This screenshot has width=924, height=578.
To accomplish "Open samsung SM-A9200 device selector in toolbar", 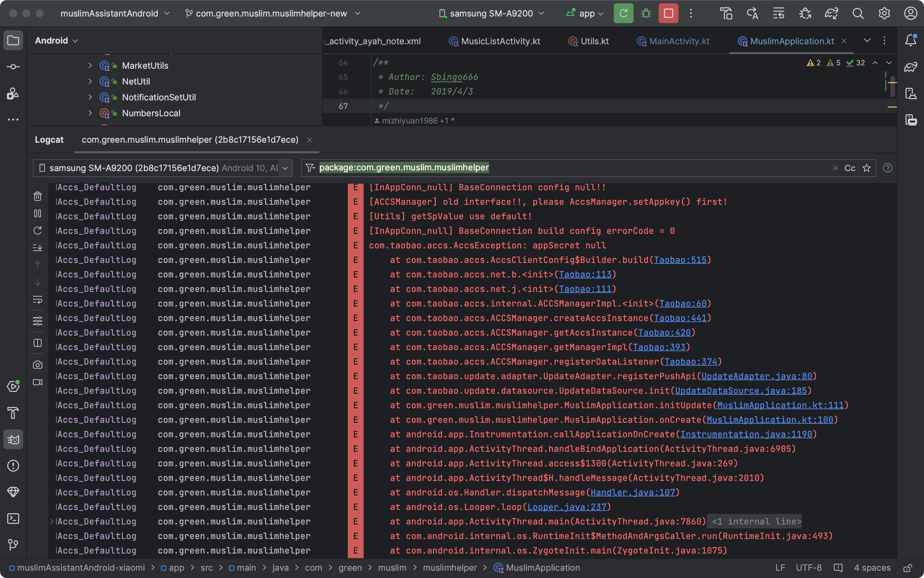I will tap(492, 14).
